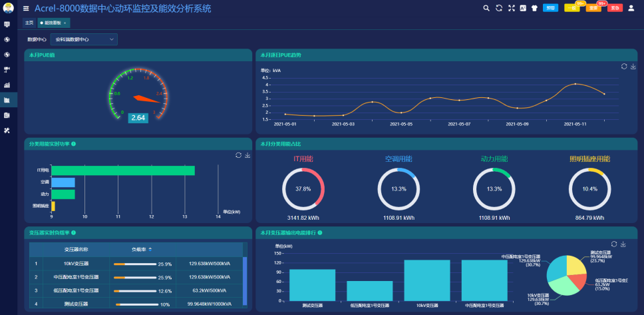Image resolution: width=644 pixels, height=315 pixels.
Task: Click the refresh icon in top header
Action: (x=499, y=8)
